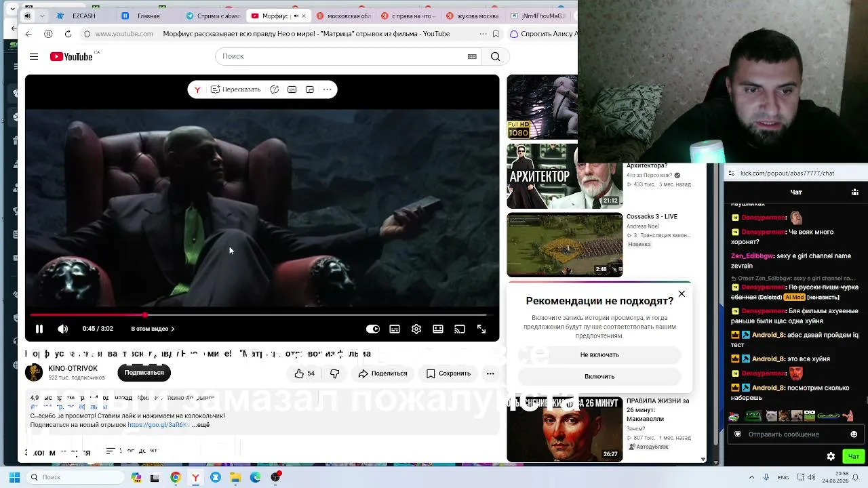868x488 pixels.
Task: Switch to the 'жукова москва' tab
Action: coord(473,16)
